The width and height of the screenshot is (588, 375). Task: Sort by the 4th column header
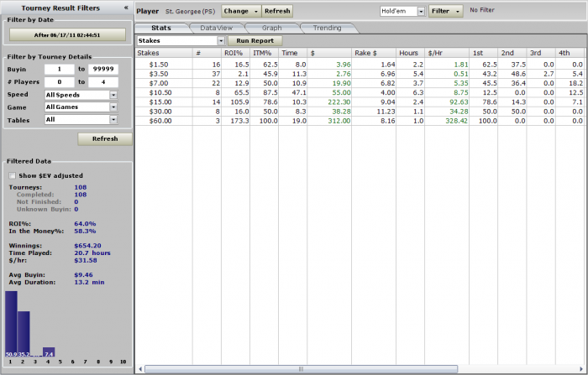(570, 53)
